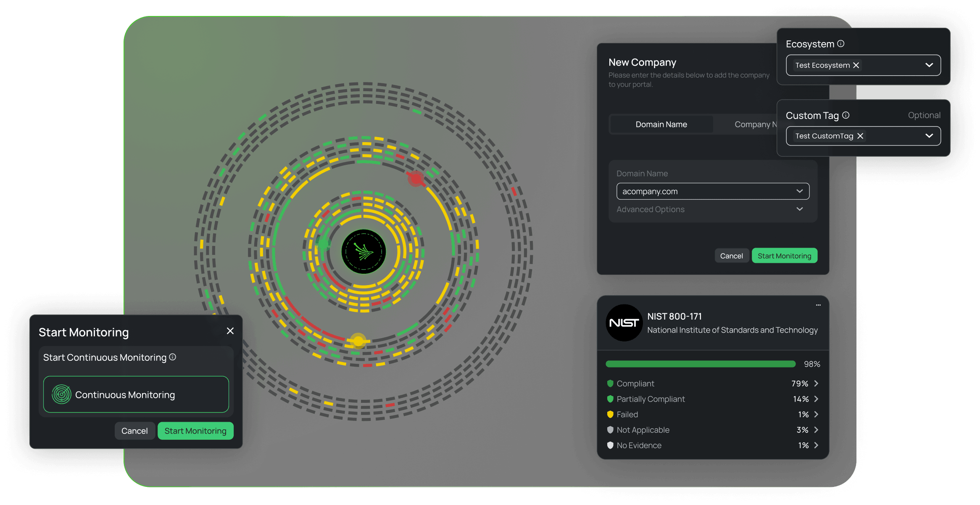
Task: Click the Start Continuous Monitoring info icon
Action: pyautogui.click(x=172, y=357)
